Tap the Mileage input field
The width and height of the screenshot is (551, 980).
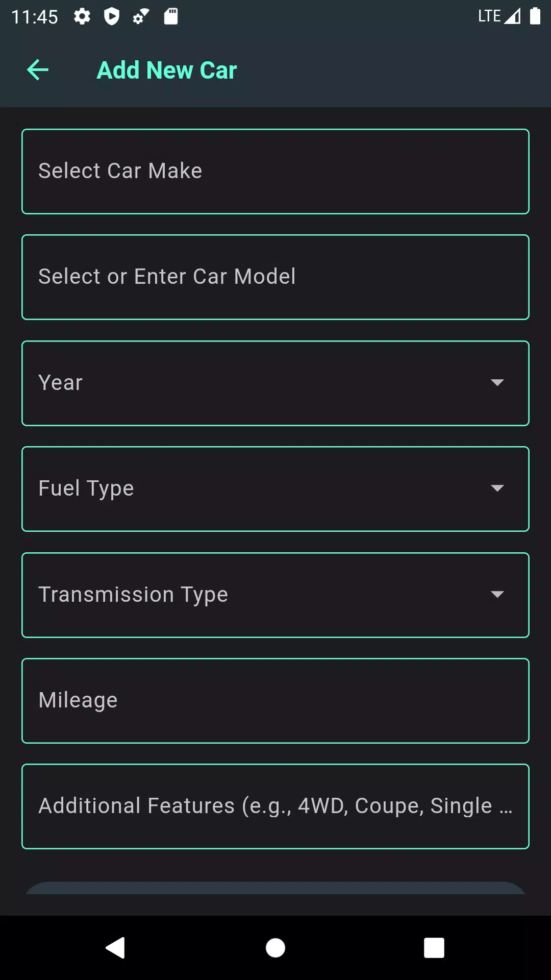pos(275,700)
